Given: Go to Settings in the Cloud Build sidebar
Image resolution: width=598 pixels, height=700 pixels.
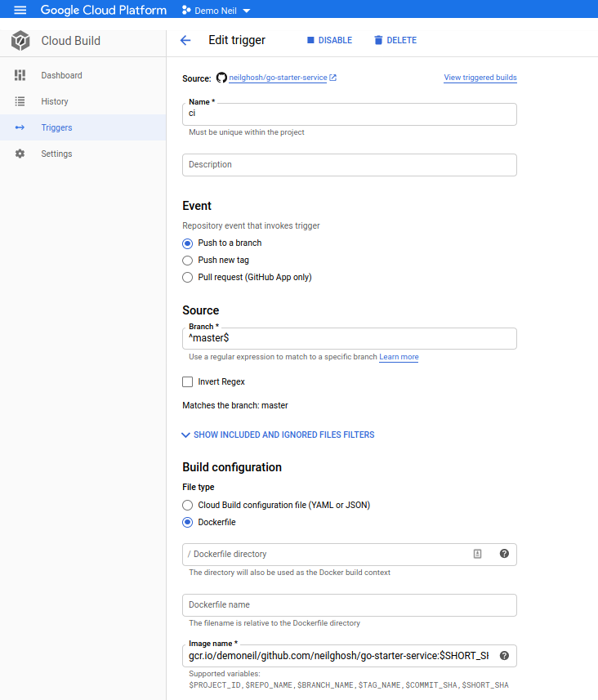Looking at the screenshot, I should (x=56, y=154).
